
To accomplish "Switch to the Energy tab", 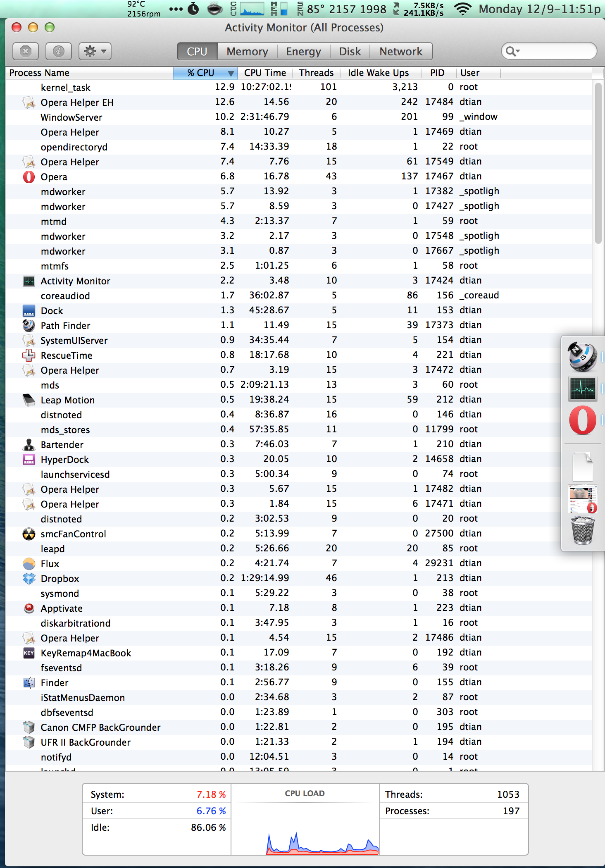I will [x=303, y=51].
